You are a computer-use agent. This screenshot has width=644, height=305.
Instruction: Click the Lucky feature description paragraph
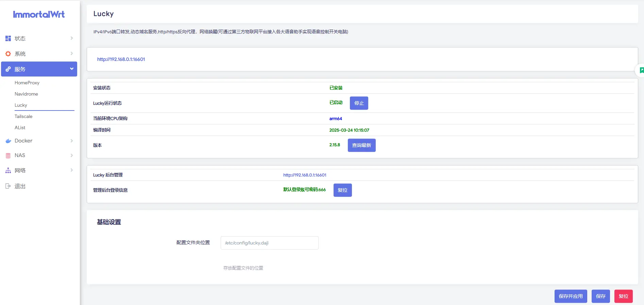[221, 32]
